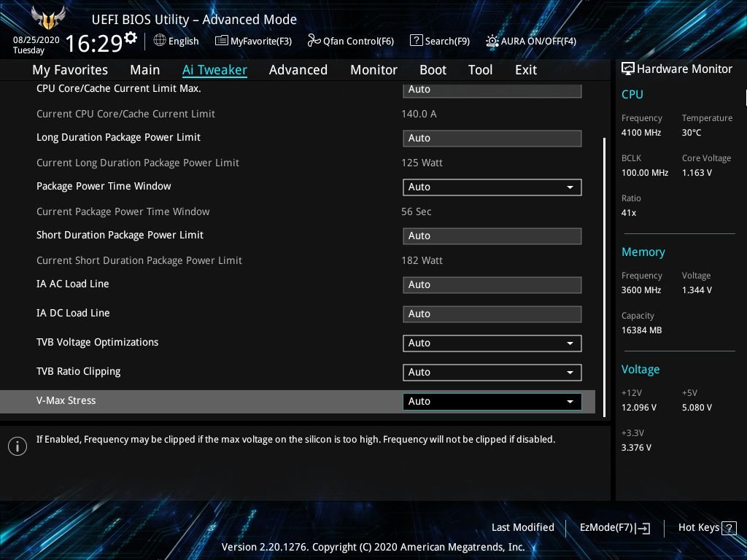Click Short Duration Package Power Limit field
The image size is (747, 560).
point(492,236)
